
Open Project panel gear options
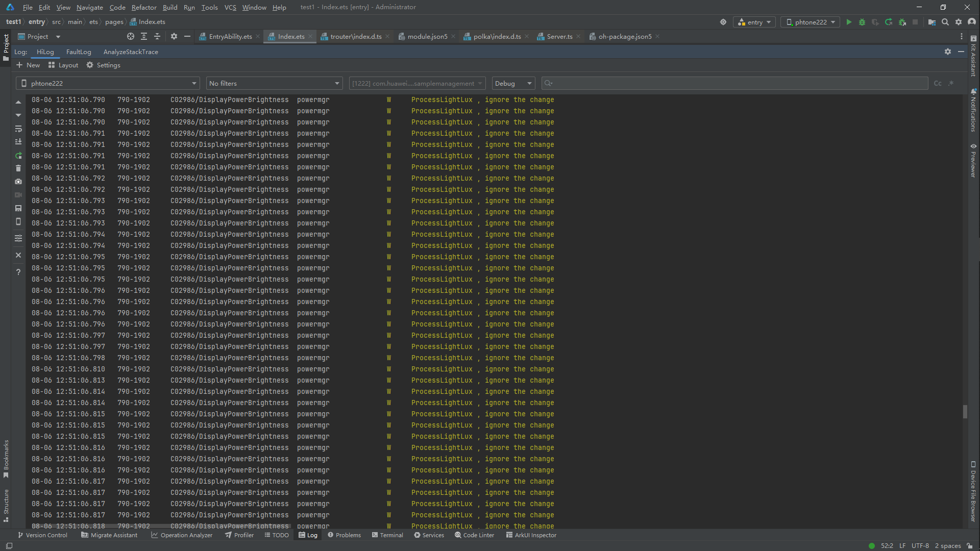pos(174,36)
